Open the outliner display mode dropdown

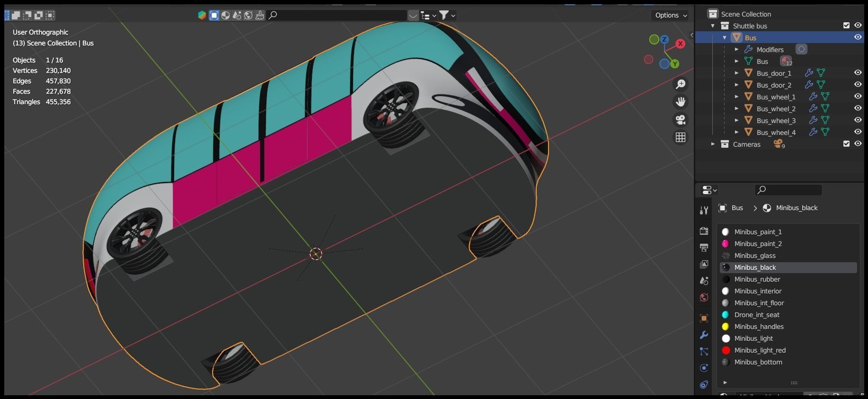coord(428,15)
